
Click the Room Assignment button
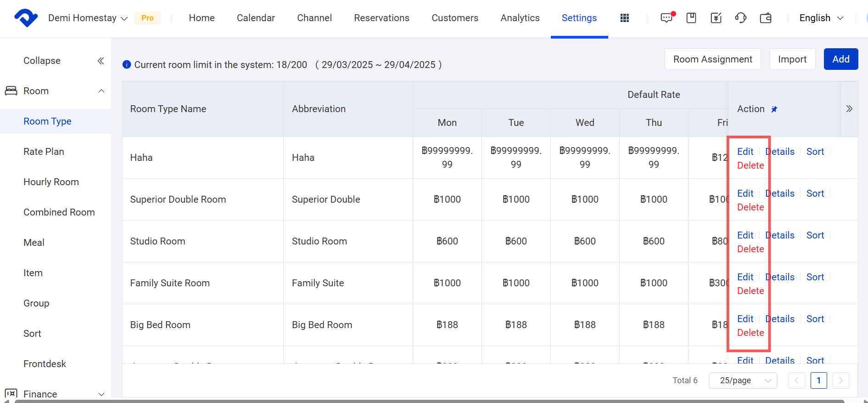coord(712,59)
